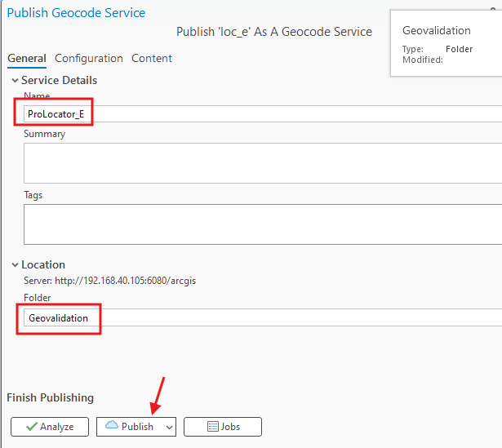Click the Publish Geocode Service pane title
The height and width of the screenshot is (448, 502).
coord(76,13)
